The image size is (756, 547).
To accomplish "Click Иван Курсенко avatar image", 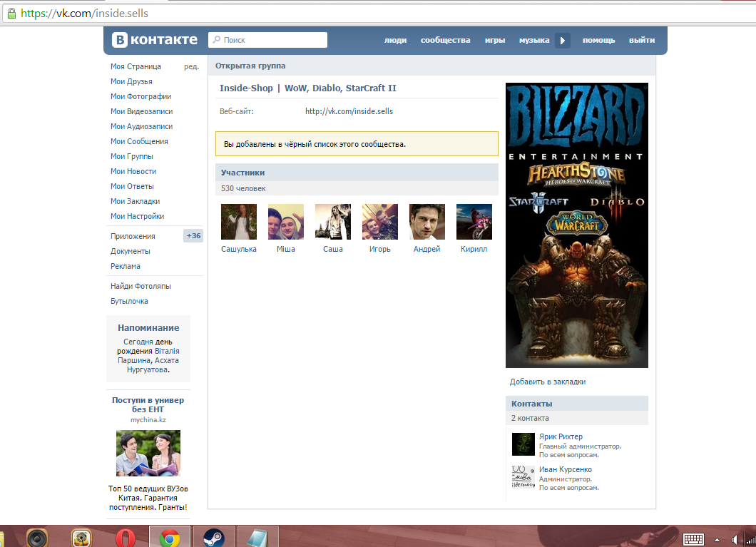I will point(523,476).
